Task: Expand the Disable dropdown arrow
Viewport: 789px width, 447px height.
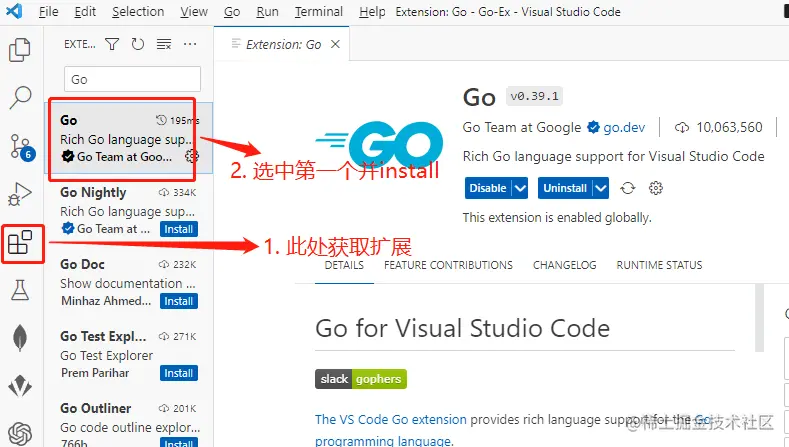Action: 520,188
